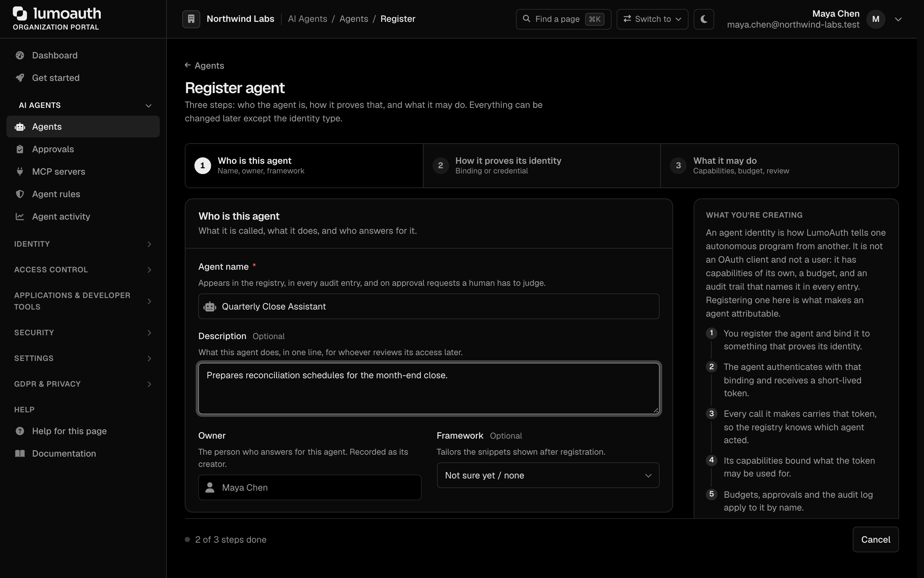Click Agents in the breadcrumb

click(354, 19)
